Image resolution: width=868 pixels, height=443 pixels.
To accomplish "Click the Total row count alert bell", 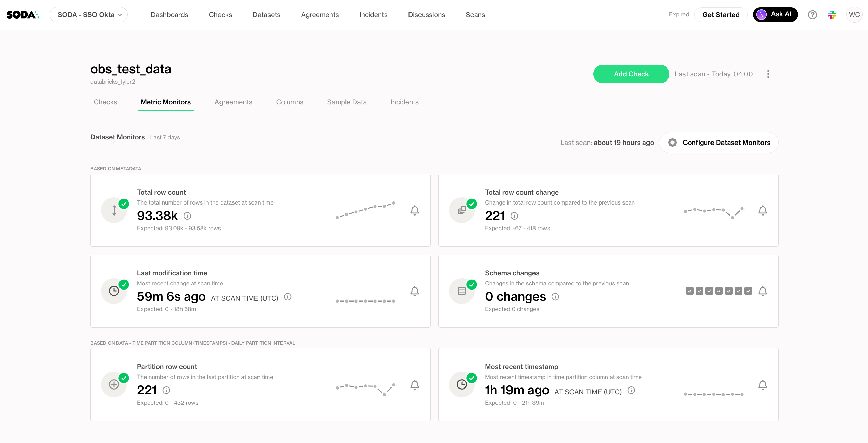I will pos(415,210).
